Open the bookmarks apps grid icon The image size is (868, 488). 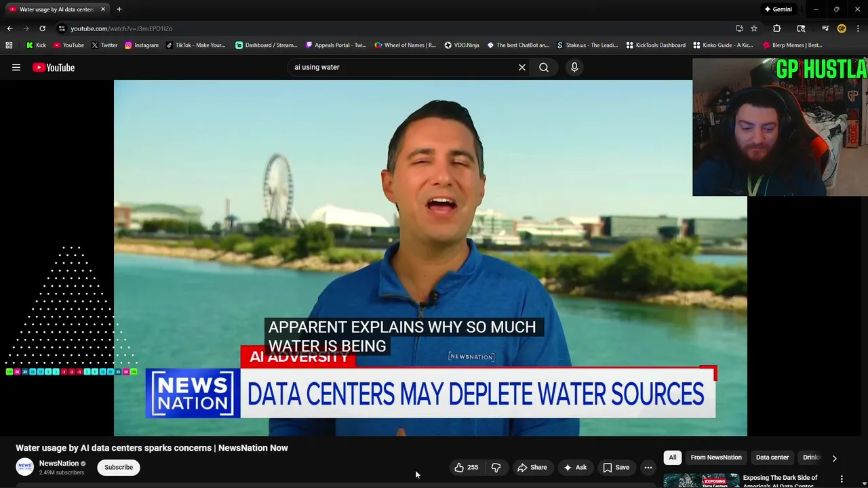click(9, 45)
